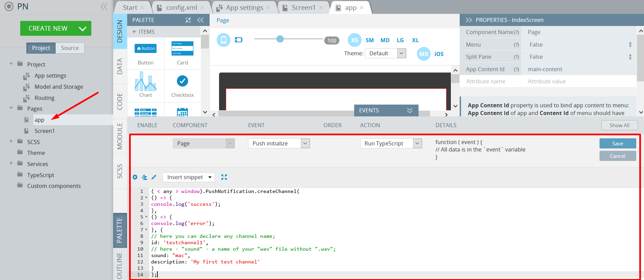644x280 pixels.
Task: Open Routing in project tree
Action: tap(44, 98)
